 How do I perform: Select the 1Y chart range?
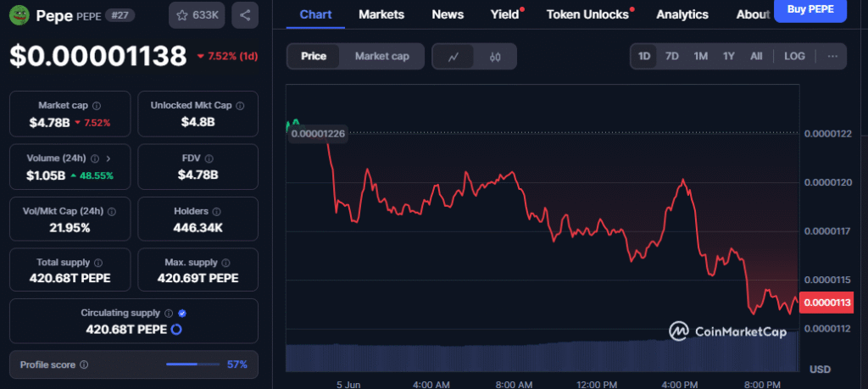(x=728, y=57)
